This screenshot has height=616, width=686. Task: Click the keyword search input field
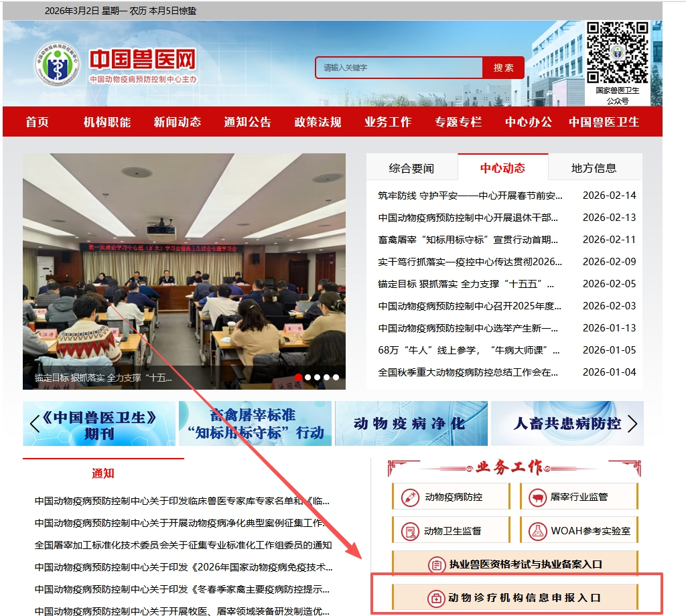point(399,68)
